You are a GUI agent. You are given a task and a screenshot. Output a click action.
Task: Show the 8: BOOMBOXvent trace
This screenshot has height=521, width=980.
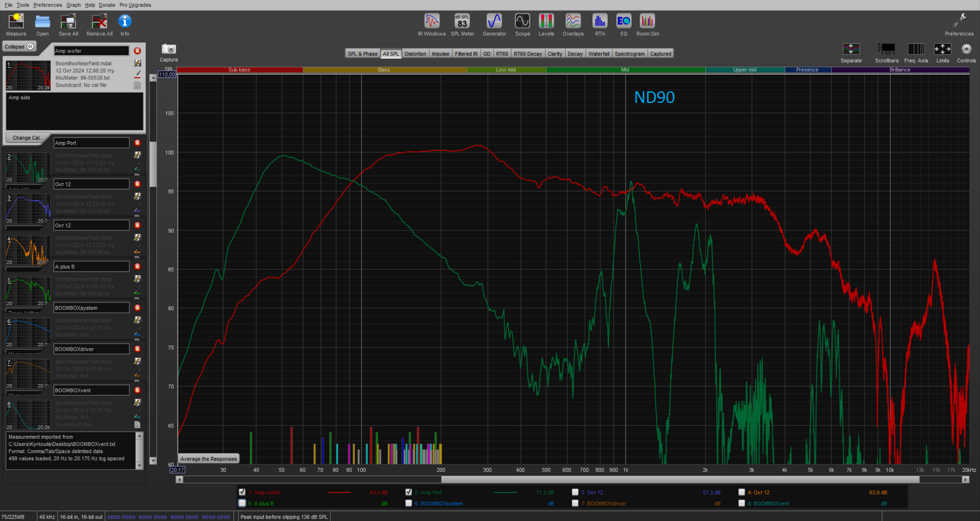click(x=742, y=503)
